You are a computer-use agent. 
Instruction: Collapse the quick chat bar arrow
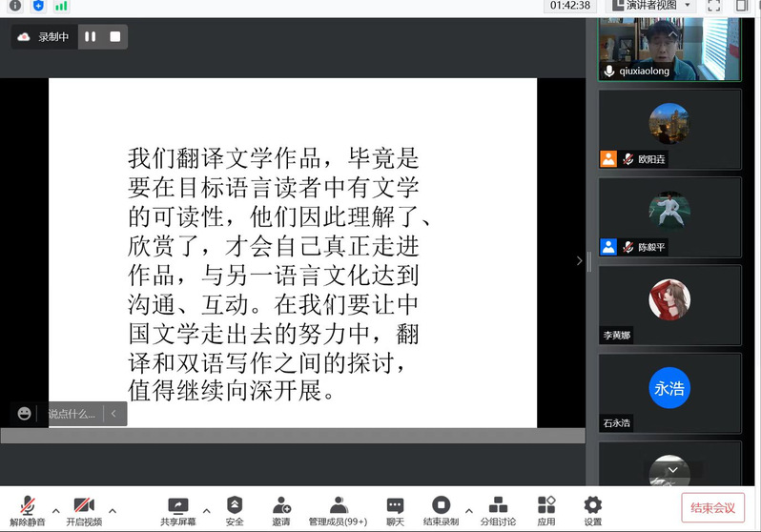114,414
